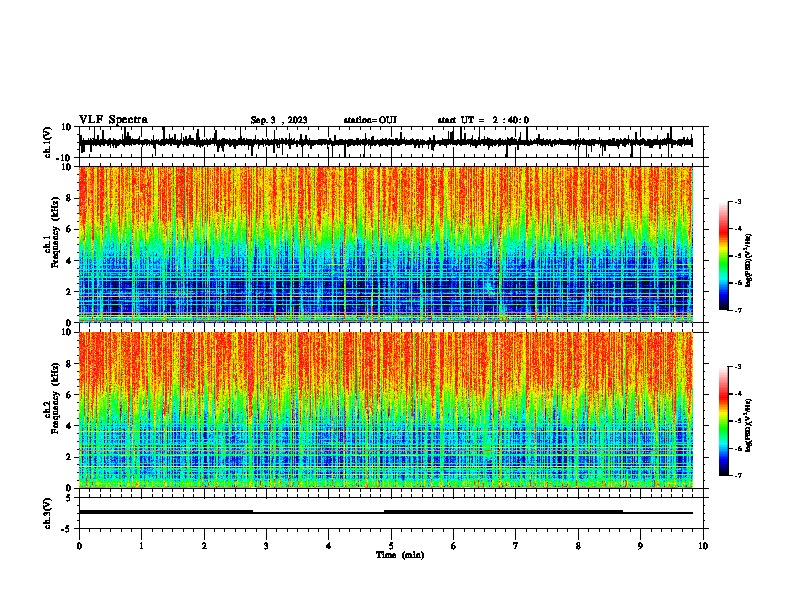792x612 pixels.
Task: Click the ch.1 spectrogram panel
Action: tap(386, 244)
